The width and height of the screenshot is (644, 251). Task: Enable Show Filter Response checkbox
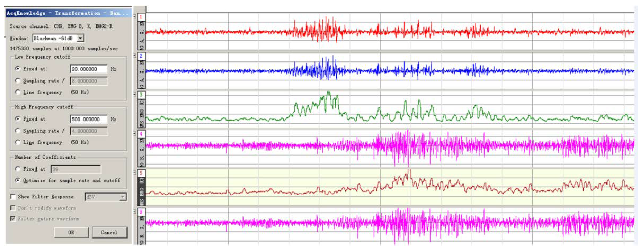(13, 197)
